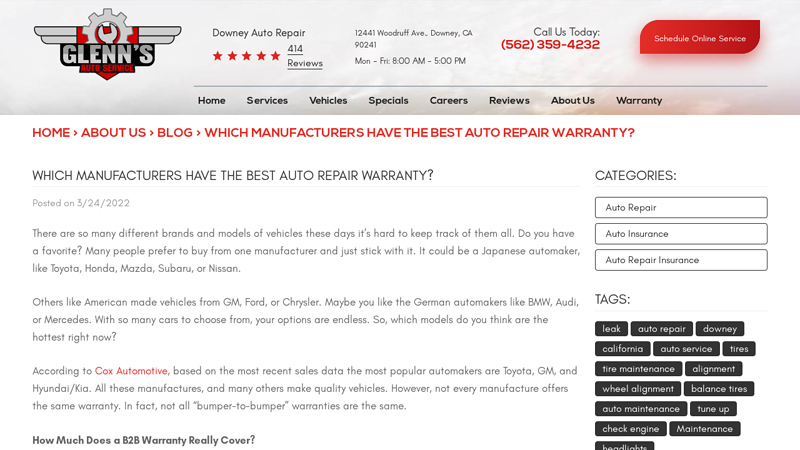Click the 'downey' tag
800x450 pixels.
720,329
